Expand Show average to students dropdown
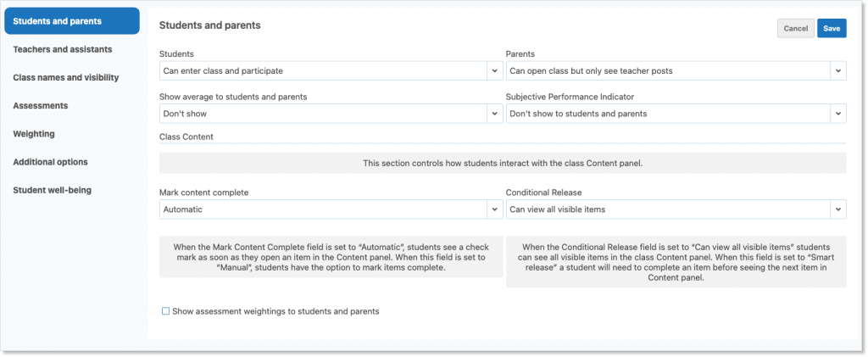Image resolution: width=868 pixels, height=357 pixels. tap(323, 114)
